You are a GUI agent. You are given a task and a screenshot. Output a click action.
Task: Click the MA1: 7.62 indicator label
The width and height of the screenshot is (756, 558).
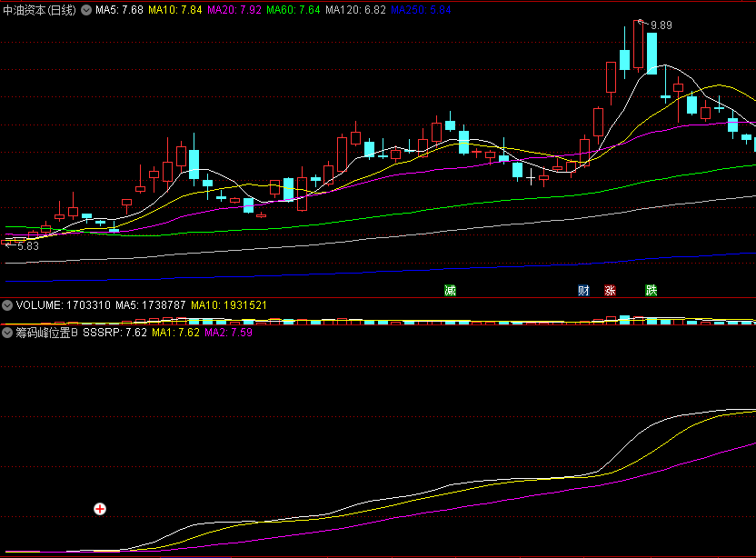pos(175,333)
